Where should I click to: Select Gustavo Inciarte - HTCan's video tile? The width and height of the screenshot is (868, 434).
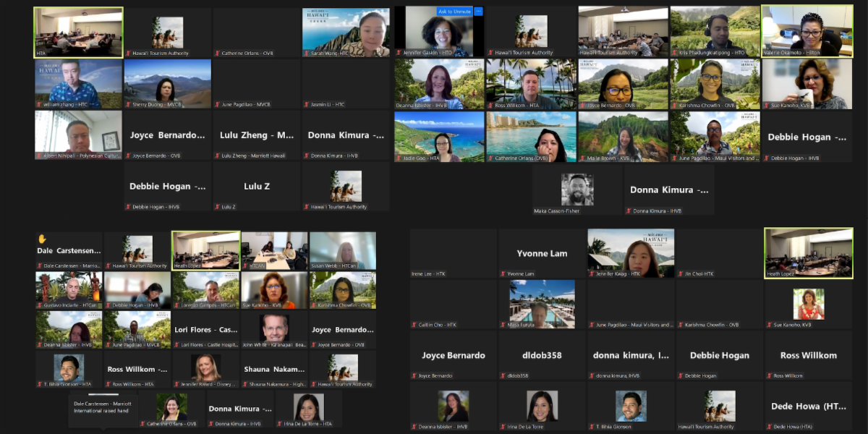click(69, 289)
